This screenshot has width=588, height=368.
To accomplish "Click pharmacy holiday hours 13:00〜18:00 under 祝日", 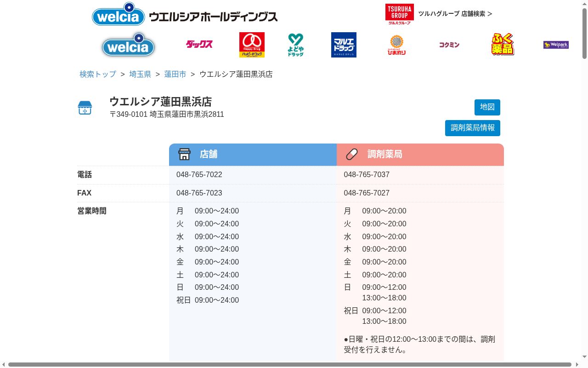I will pyautogui.click(x=384, y=322).
